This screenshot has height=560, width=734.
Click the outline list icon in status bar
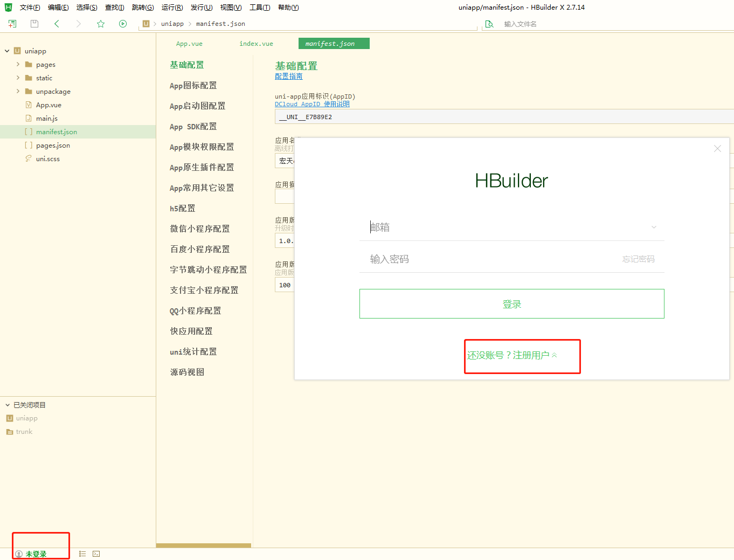coord(82,554)
